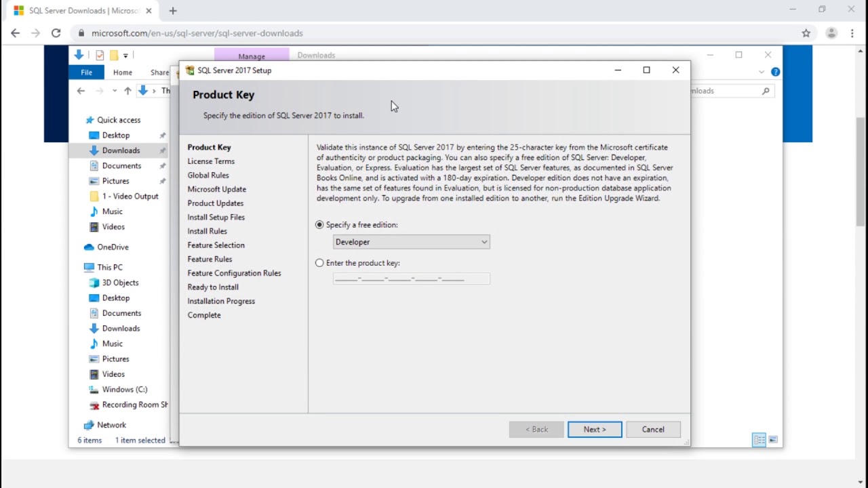The height and width of the screenshot is (488, 868).
Task: Click the Windows (C:) drive icon
Action: pyautogui.click(x=94, y=390)
